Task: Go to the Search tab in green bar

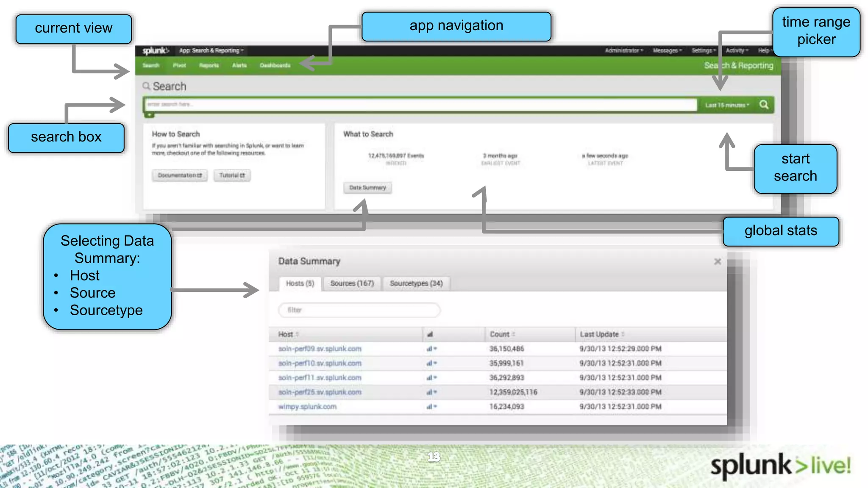Action: click(x=151, y=65)
